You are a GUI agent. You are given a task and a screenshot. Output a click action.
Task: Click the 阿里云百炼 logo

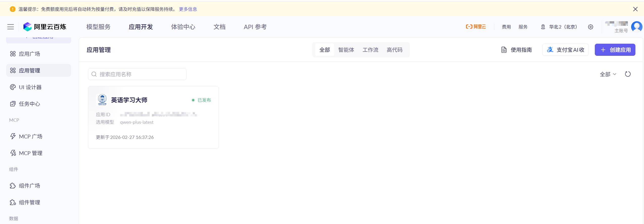coord(45,27)
